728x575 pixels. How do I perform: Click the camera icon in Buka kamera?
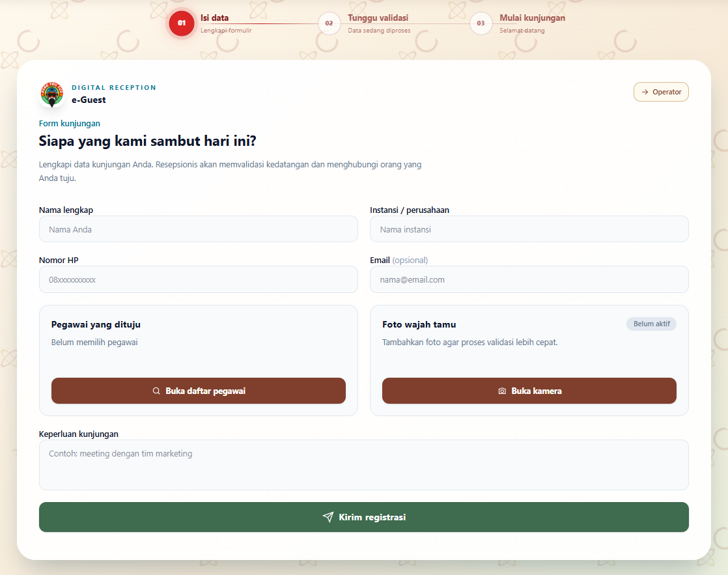click(x=502, y=391)
